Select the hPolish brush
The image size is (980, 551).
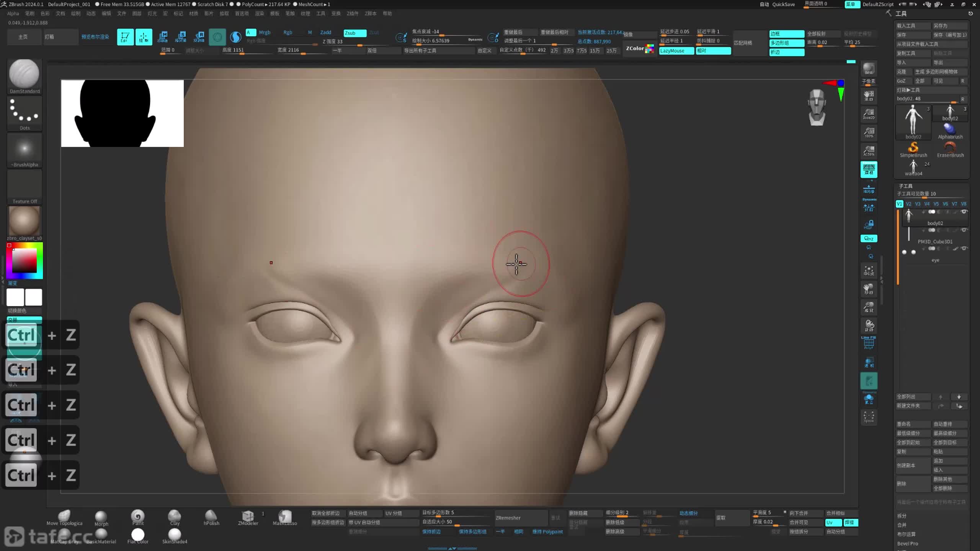point(211,518)
